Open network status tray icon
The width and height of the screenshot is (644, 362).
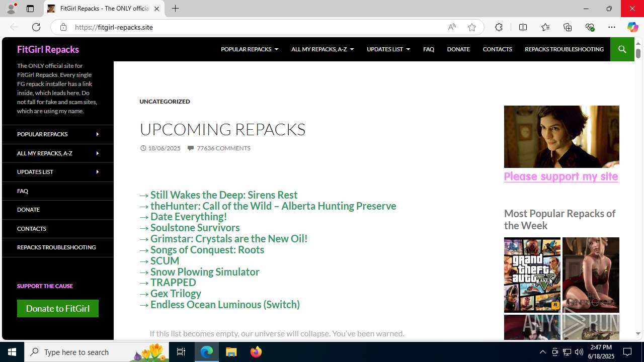(x=567, y=352)
